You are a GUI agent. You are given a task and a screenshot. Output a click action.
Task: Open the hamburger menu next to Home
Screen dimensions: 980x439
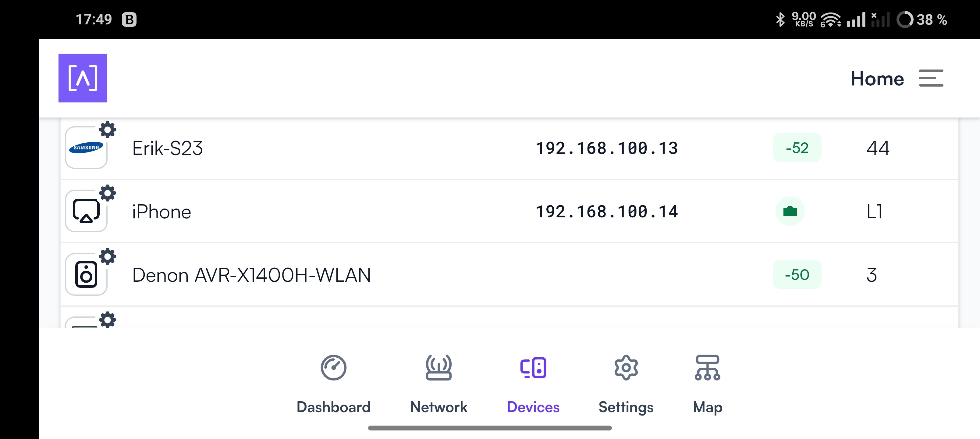pyautogui.click(x=931, y=78)
